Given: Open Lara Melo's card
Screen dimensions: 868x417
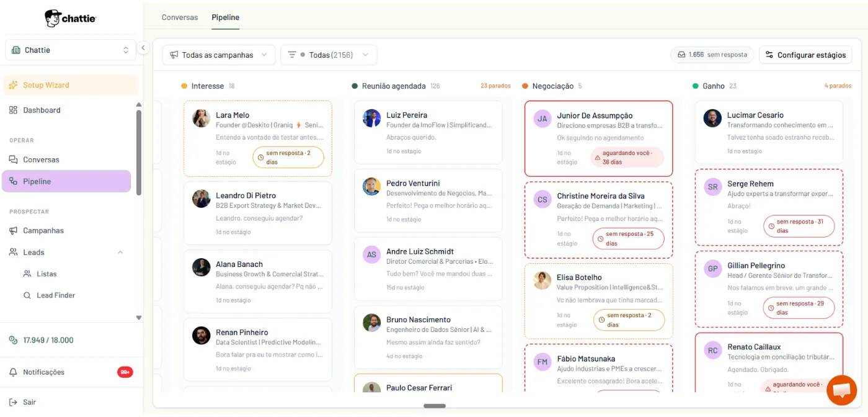Looking at the screenshot, I should (258, 138).
